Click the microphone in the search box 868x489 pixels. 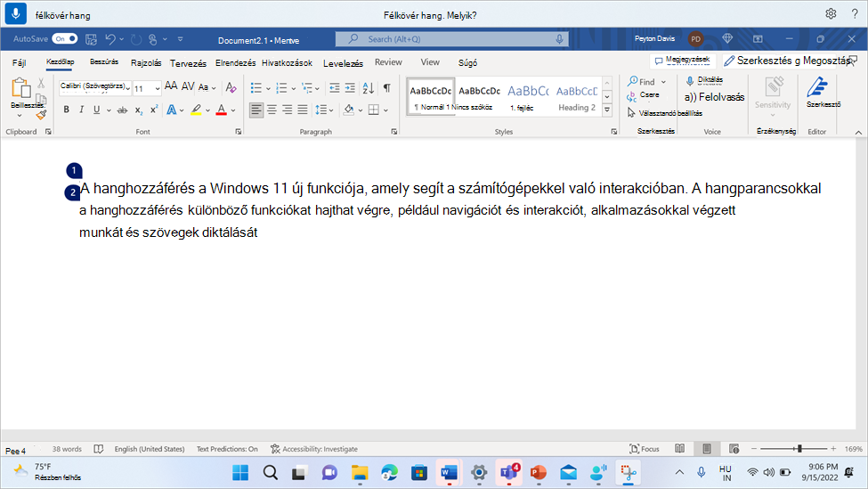pyautogui.click(x=559, y=39)
